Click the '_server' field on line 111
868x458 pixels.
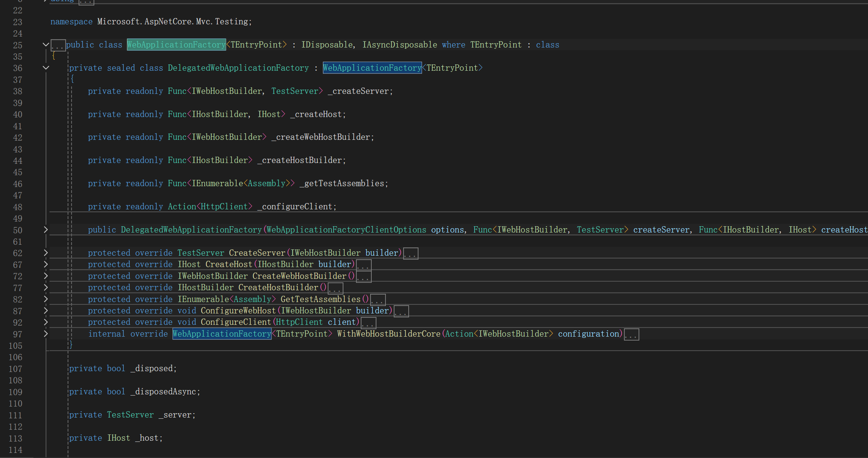(x=175, y=415)
